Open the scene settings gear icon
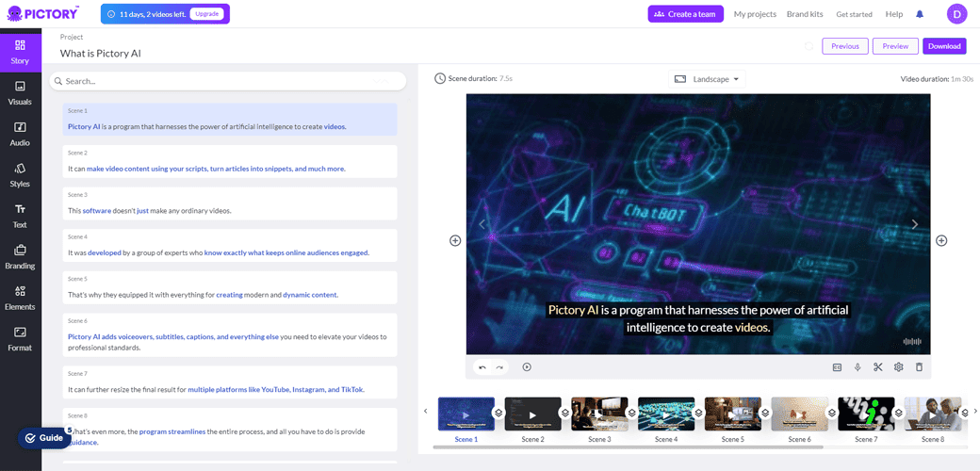 [899, 367]
